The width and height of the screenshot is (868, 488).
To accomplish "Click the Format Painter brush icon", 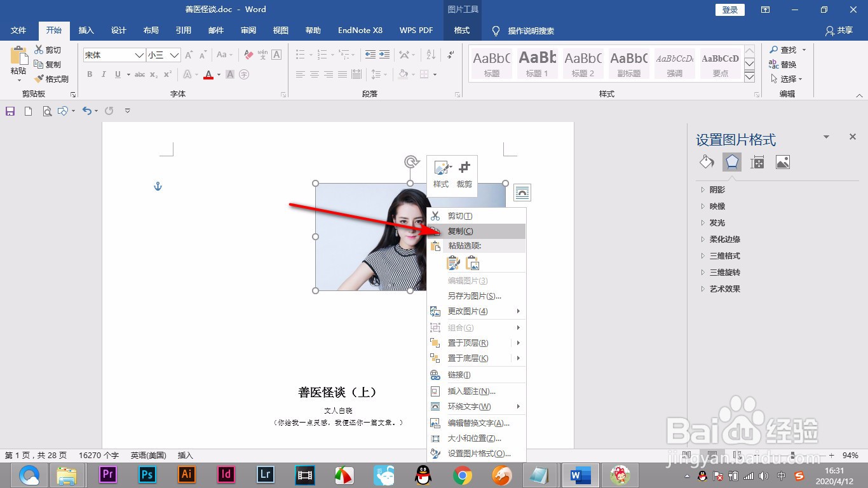I will pos(39,79).
